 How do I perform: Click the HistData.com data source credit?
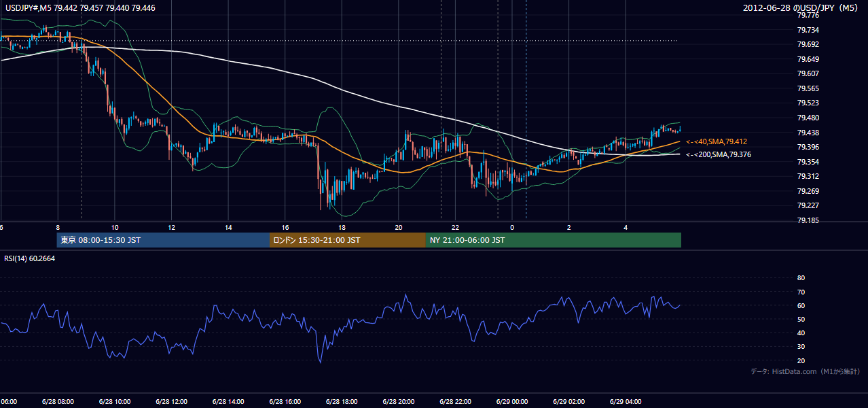[x=806, y=371]
